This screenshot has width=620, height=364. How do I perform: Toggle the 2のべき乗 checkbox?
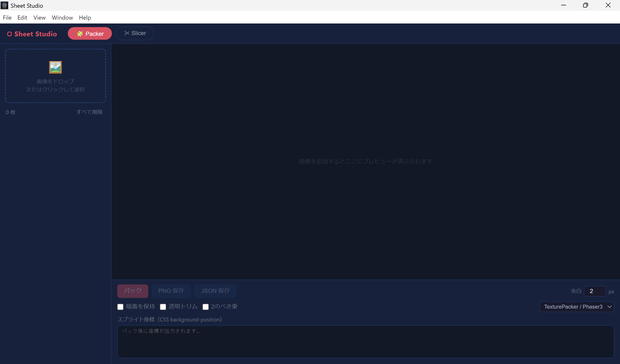click(206, 307)
